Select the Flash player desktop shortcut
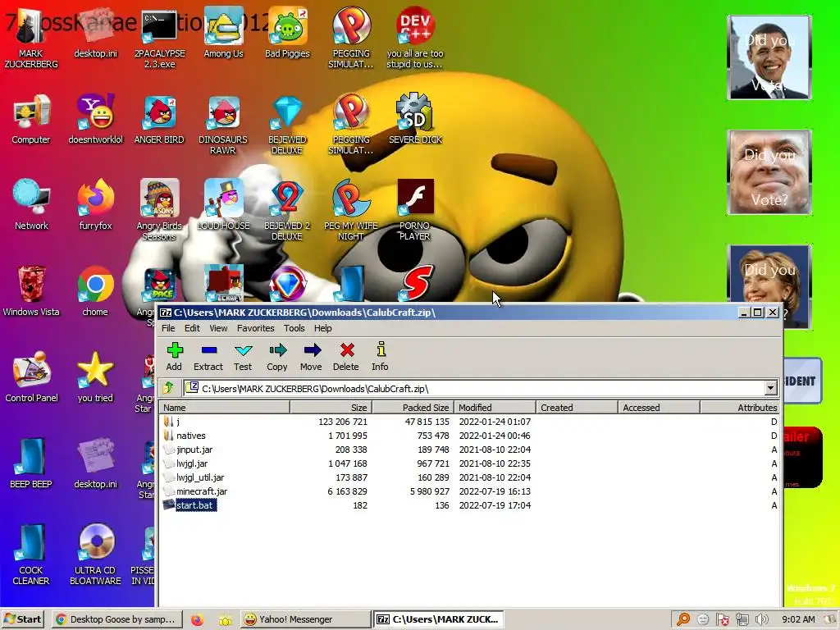Screen dimensions: 840x630 [414, 211]
